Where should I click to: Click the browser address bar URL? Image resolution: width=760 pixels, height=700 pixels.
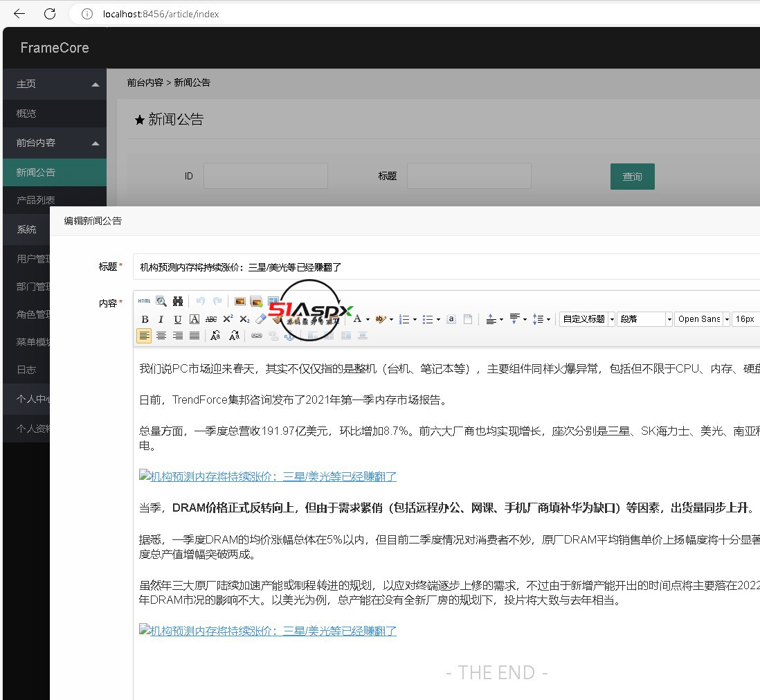[161, 14]
